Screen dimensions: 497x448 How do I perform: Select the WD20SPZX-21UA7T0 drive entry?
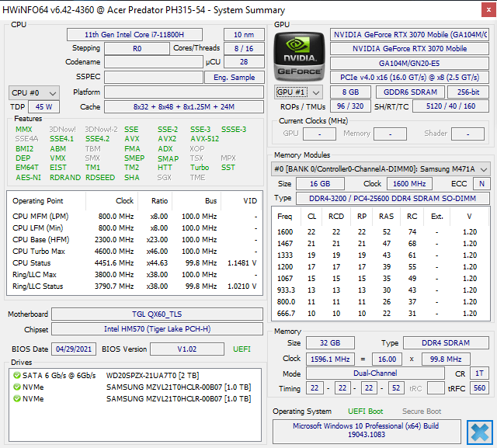coord(148,376)
